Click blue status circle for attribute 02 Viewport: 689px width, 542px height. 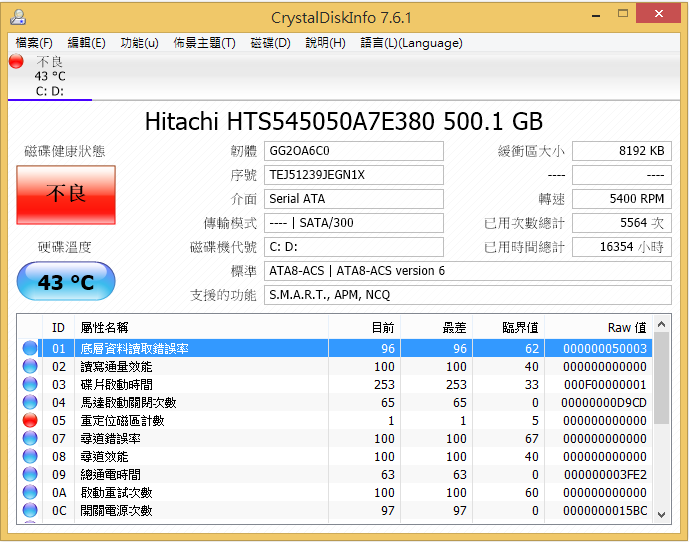tap(30, 366)
